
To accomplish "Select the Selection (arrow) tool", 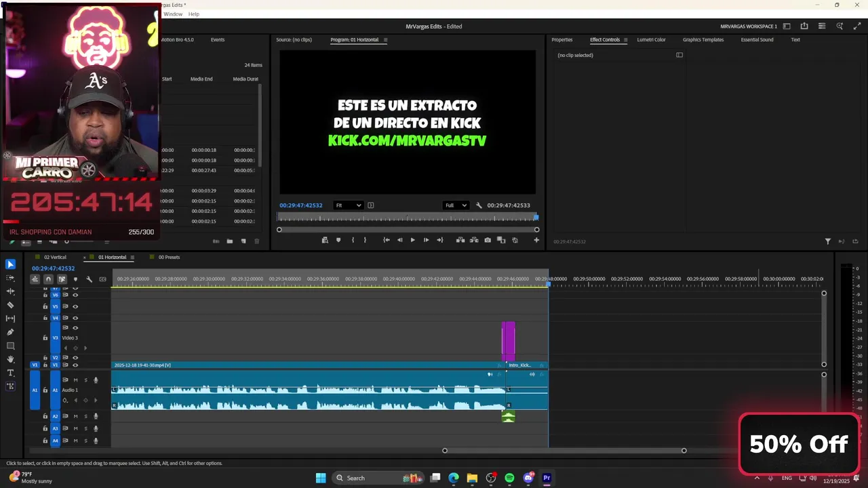I will click(10, 264).
